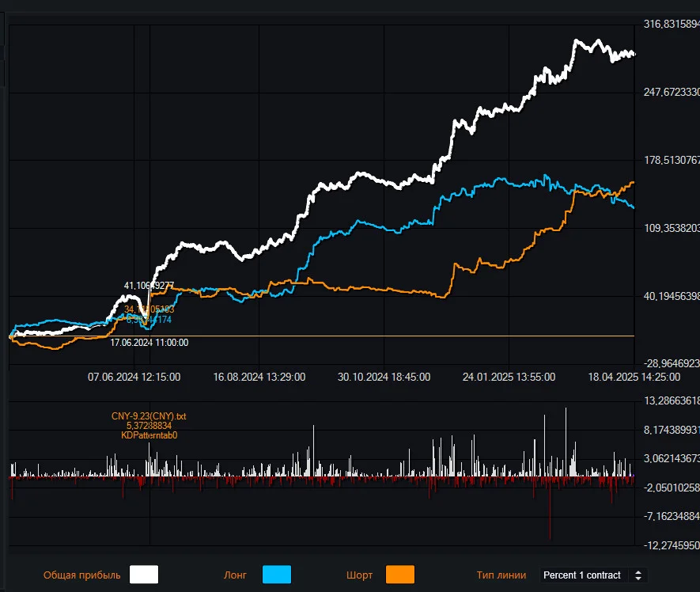This screenshot has width=700, height=592.
Task: Click the up-down arrows of Тип линии selector
Action: tap(638, 575)
